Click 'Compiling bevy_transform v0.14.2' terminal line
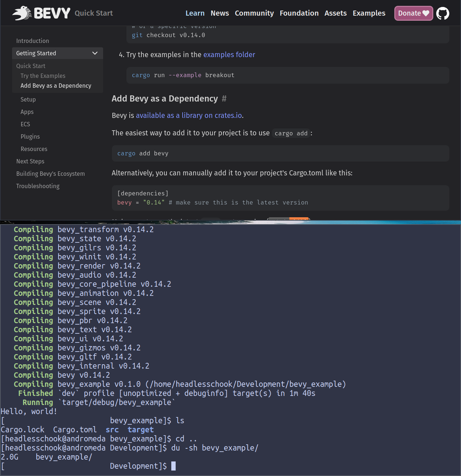The width and height of the screenshot is (461, 476). pyautogui.click(x=83, y=230)
